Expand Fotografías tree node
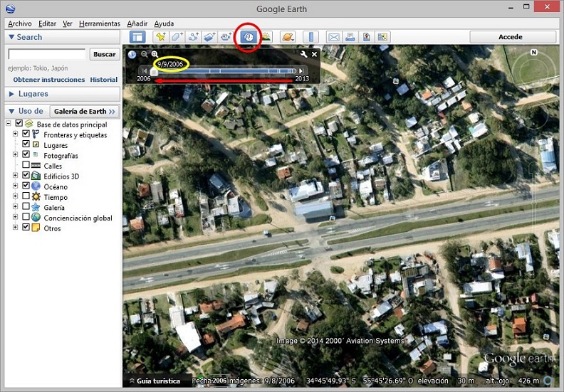Screen dimensions: 564x392 click(15, 154)
